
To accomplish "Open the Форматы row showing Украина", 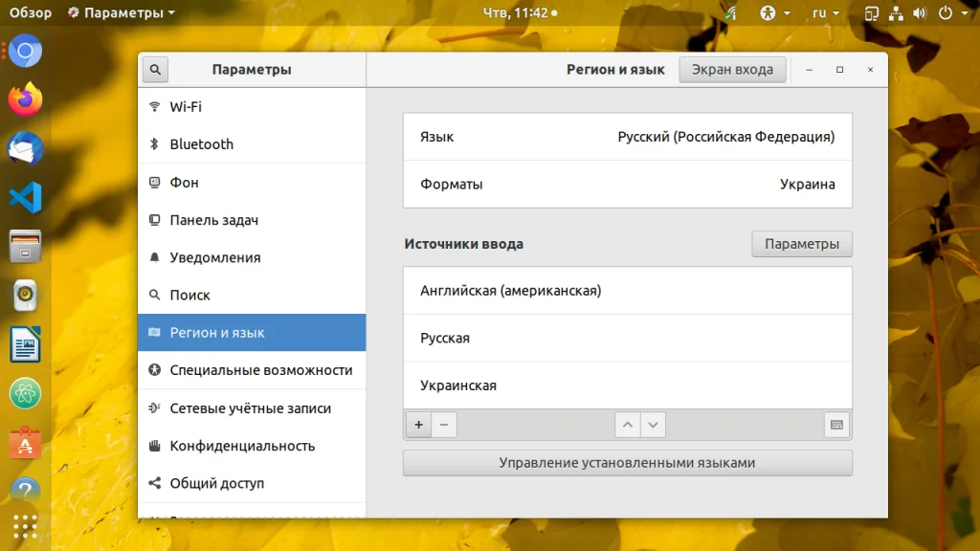I will click(x=628, y=185).
